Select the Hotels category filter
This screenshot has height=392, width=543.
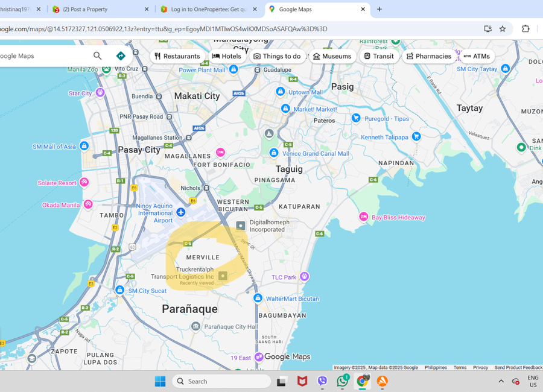click(227, 55)
